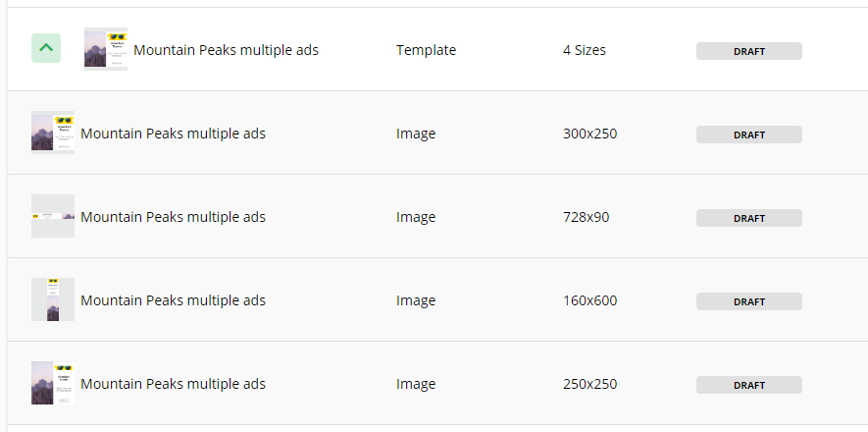The width and height of the screenshot is (868, 432).
Task: Open the 728x90 ad name link
Action: point(173,217)
